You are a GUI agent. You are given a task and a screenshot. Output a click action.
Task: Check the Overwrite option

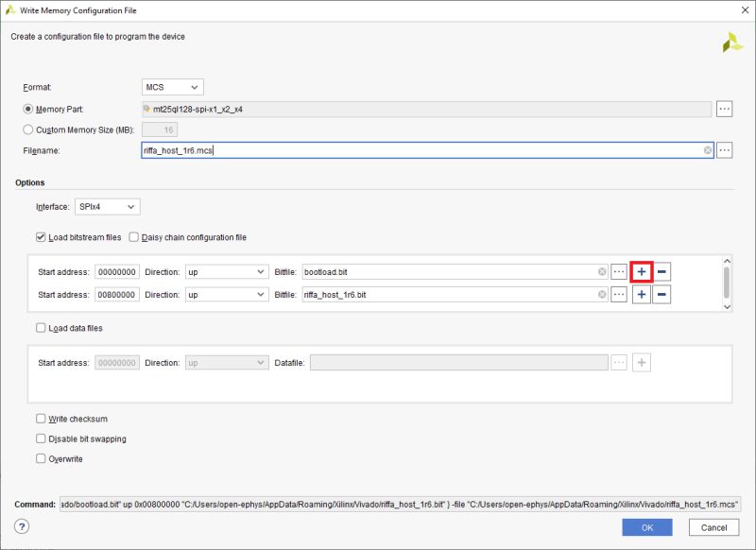click(x=39, y=458)
